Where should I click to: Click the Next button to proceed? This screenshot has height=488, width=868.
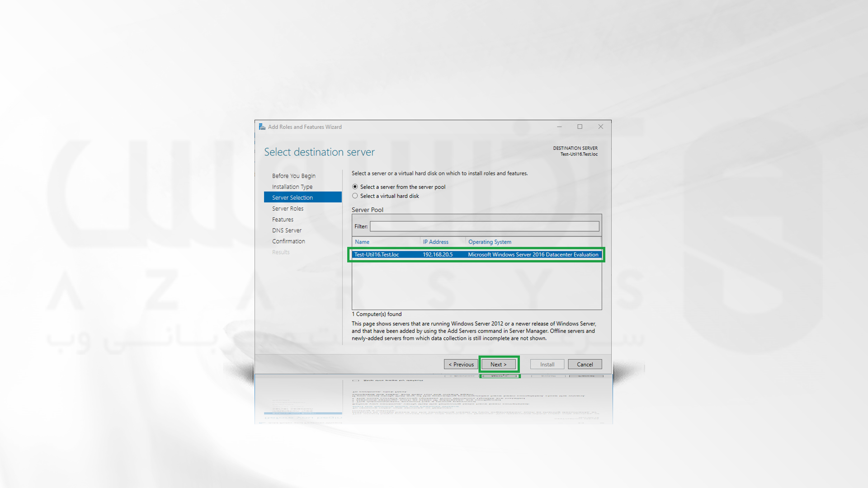pyautogui.click(x=498, y=364)
